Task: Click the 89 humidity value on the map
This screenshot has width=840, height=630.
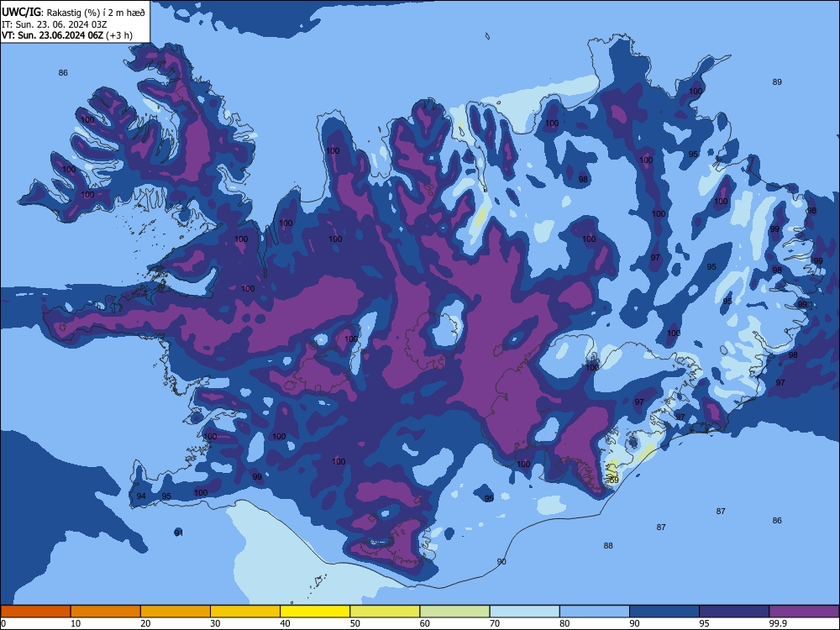Action: (777, 82)
